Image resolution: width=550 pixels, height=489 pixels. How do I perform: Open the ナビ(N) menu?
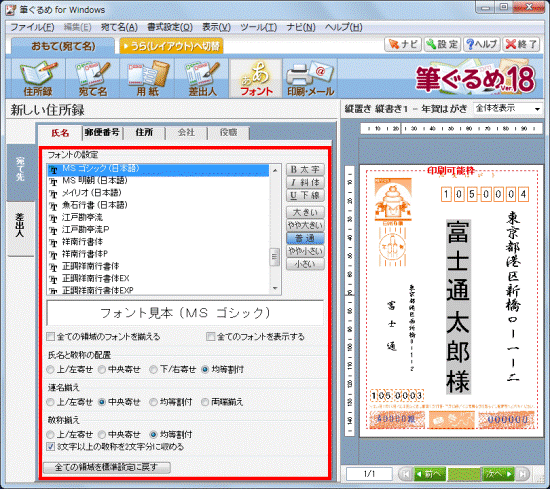(x=301, y=27)
